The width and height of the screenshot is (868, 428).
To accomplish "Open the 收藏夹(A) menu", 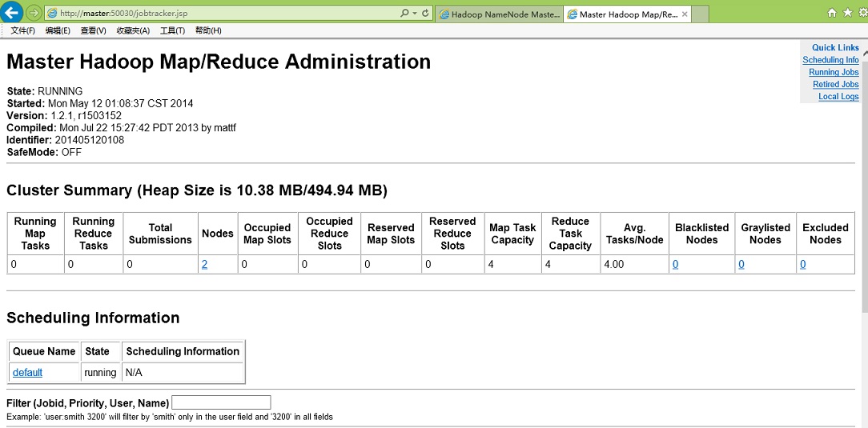I will (x=133, y=30).
